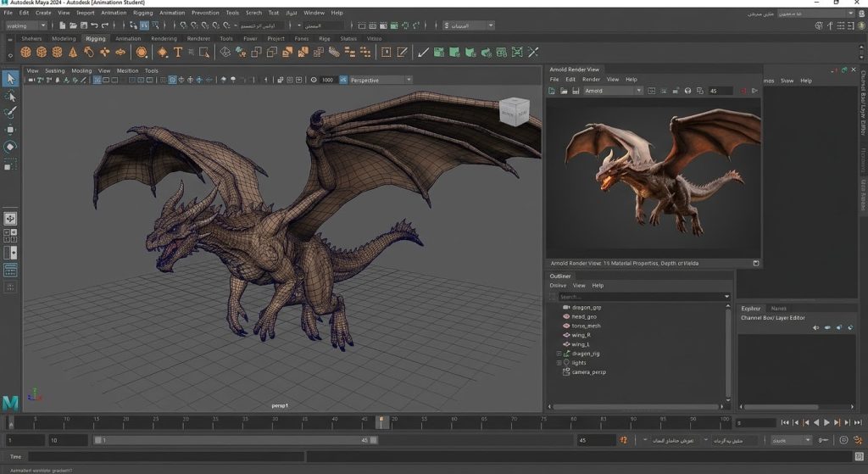868x474 pixels.
Task: Click the view cube in the perspective viewport
Action: pyautogui.click(x=515, y=112)
